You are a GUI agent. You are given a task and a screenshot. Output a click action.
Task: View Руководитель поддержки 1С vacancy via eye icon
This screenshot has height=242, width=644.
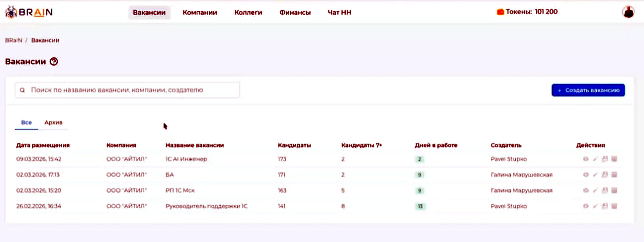(x=585, y=206)
